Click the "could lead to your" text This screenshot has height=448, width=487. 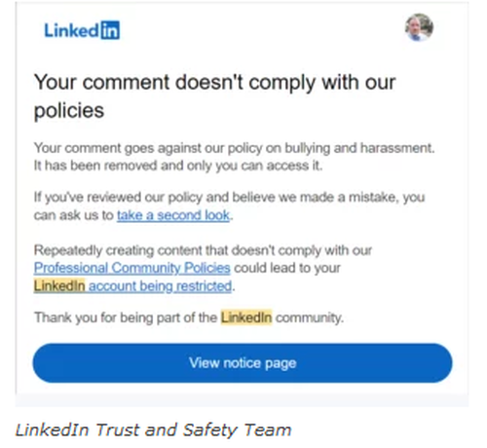[287, 268]
